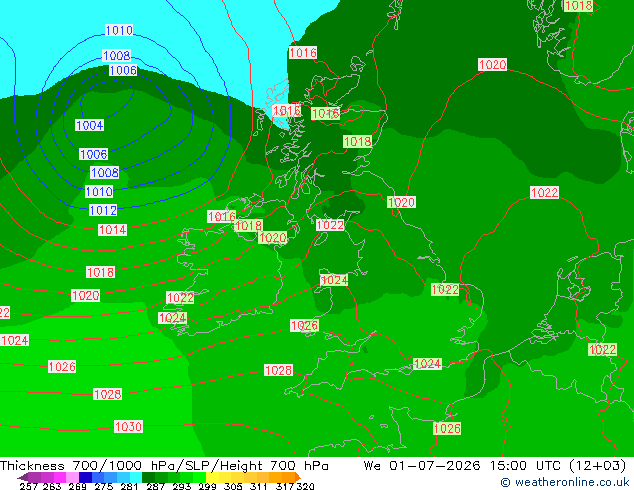
Task: Click the legend value 257
Action: pos(28,486)
